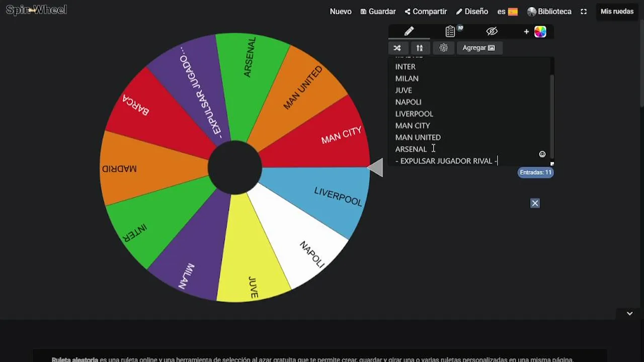Save the wheel with Guardar
Image resolution: width=644 pixels, height=362 pixels.
(x=378, y=11)
